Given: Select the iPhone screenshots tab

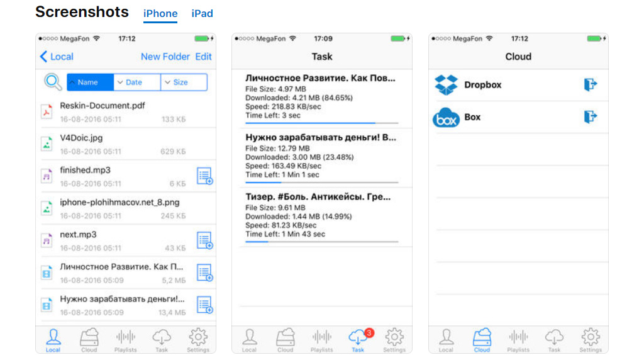Looking at the screenshot, I should point(160,14).
